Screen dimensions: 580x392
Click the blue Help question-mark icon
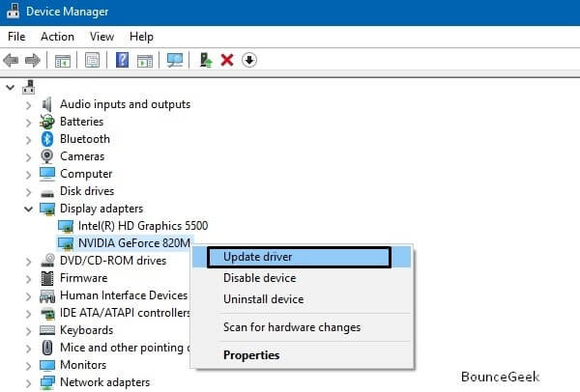122,60
